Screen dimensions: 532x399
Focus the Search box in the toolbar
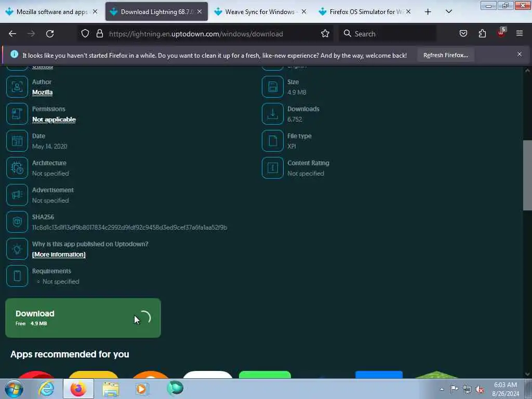(x=388, y=34)
